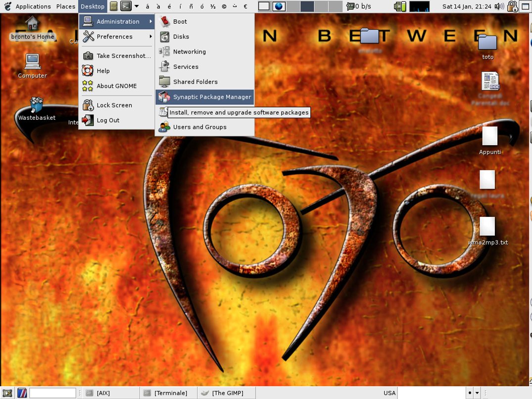Screen dimensions: 532x399
Task: Switch to the [Terminale] window in the taskbar
Action: point(169,393)
